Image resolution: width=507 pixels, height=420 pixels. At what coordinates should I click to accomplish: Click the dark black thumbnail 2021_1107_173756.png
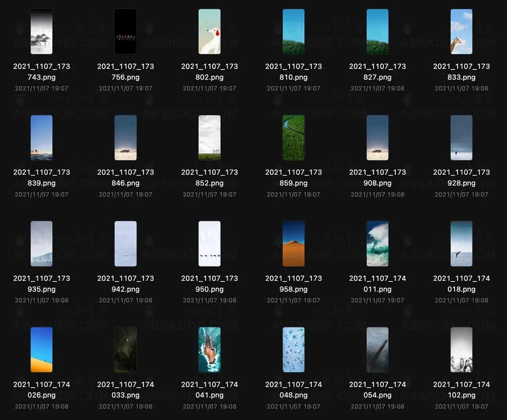[x=126, y=32]
